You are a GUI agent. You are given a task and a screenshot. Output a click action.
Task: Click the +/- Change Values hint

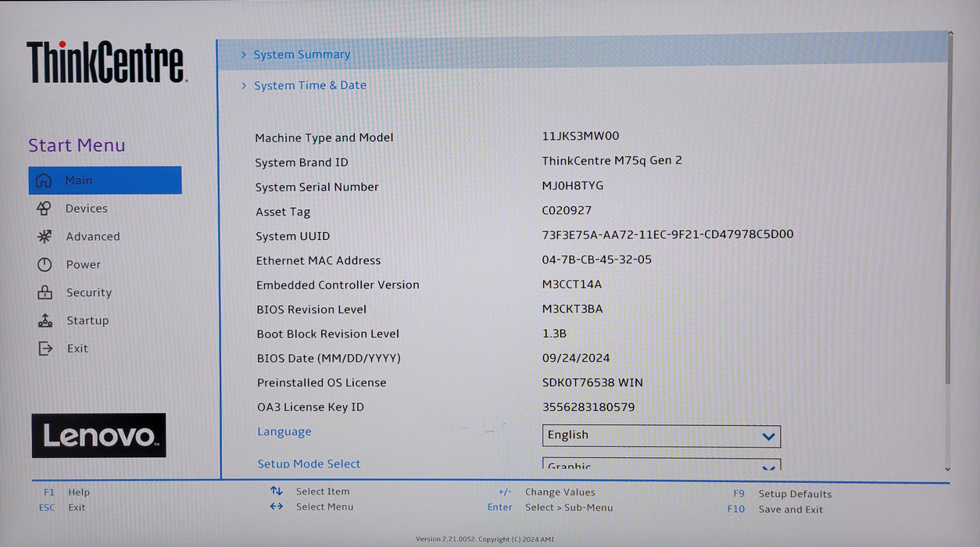click(546, 492)
